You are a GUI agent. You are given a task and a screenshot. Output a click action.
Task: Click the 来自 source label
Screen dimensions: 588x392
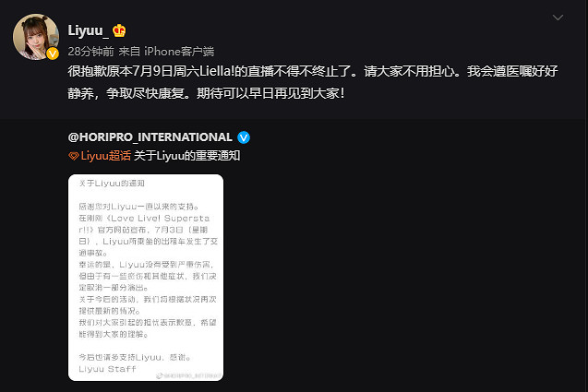129,52
